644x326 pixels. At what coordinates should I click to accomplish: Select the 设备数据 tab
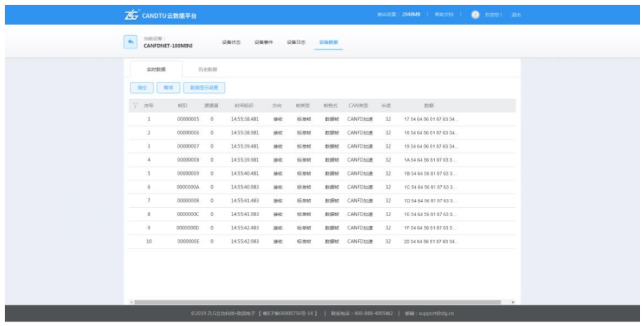point(329,42)
